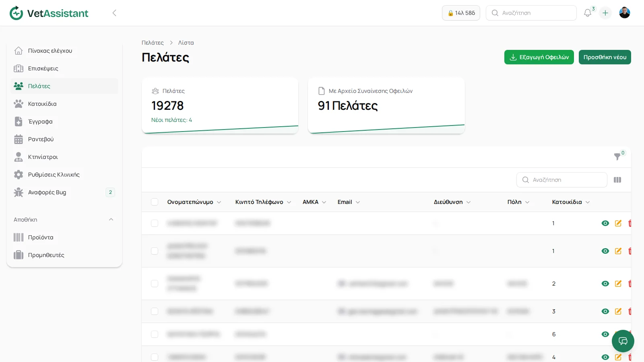
Task: Go to Επισκέψεις in the sidebar
Action: pos(64,68)
